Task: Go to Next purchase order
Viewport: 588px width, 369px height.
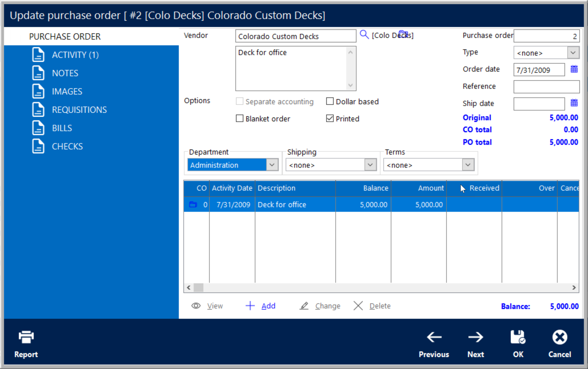Action: 475,337
